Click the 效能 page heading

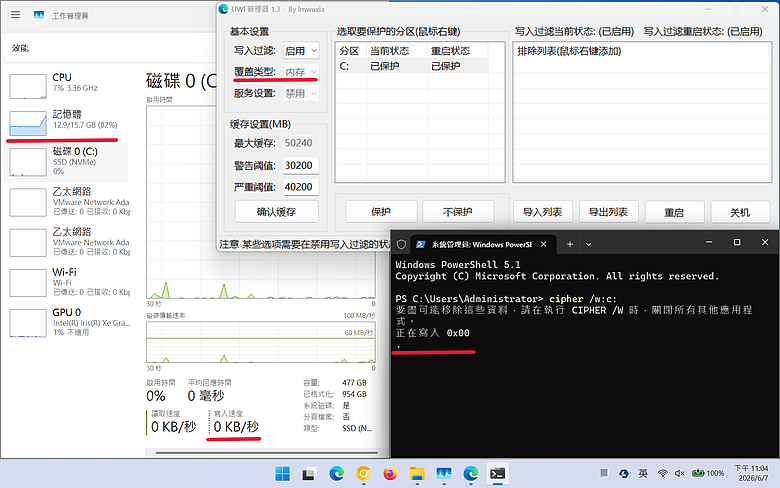click(20, 48)
